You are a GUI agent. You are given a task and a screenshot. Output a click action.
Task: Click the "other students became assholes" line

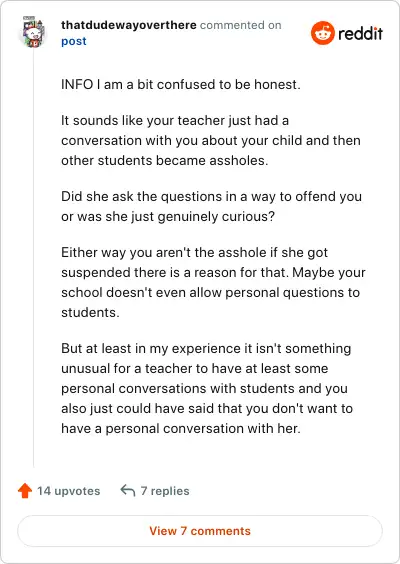[165, 160]
